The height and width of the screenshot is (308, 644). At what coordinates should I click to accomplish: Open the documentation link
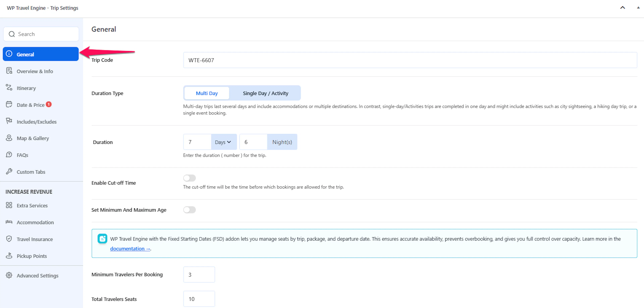[x=130, y=249]
